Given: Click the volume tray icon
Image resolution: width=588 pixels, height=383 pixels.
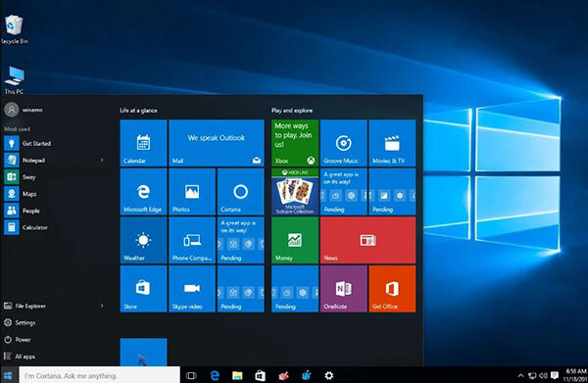Looking at the screenshot, I should pos(543,375).
